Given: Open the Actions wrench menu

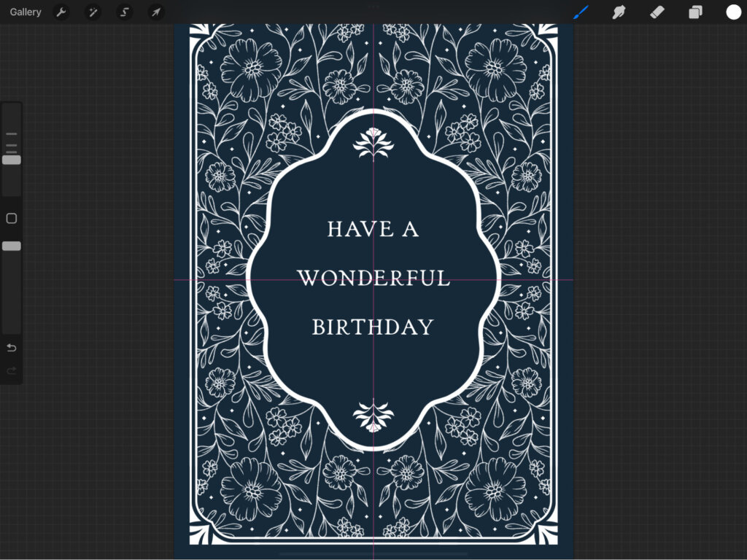Looking at the screenshot, I should click(61, 12).
